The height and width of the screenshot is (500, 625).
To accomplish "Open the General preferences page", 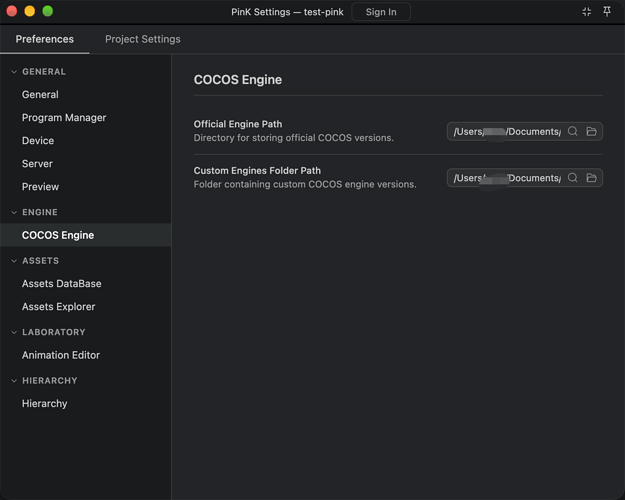I will (x=86, y=94).
